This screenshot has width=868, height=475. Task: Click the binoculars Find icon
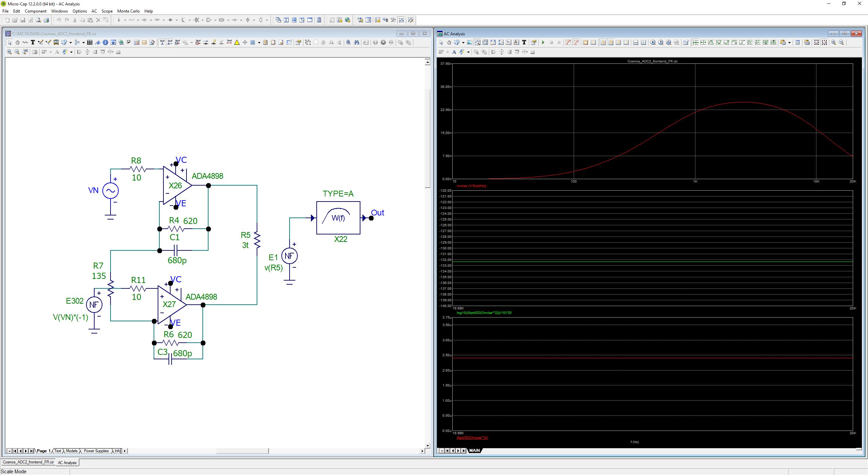point(356,42)
